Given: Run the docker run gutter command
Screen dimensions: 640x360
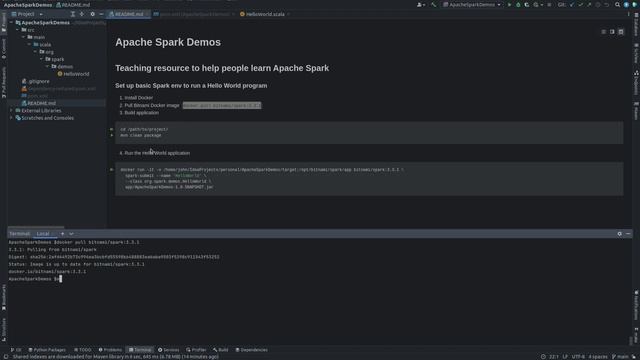Looking at the screenshot, I should (x=111, y=169).
